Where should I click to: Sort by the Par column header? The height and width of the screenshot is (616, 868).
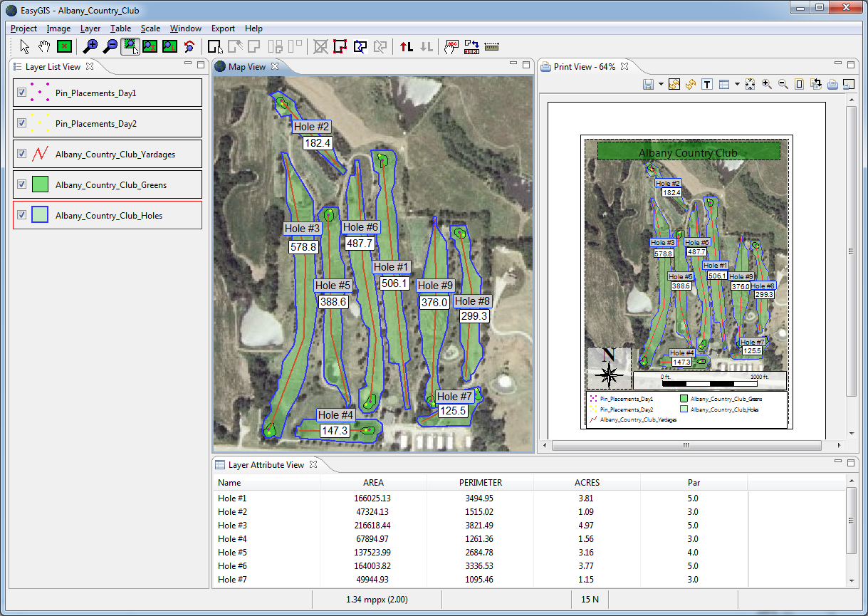694,483
